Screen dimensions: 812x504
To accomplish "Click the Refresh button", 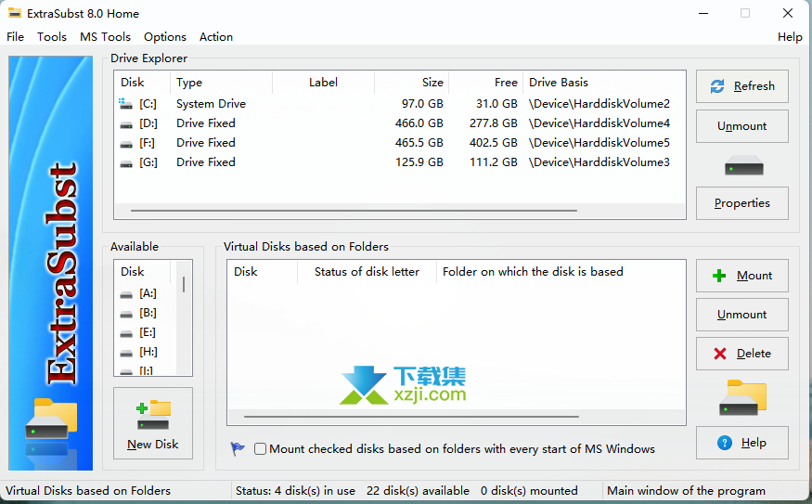I will 742,86.
